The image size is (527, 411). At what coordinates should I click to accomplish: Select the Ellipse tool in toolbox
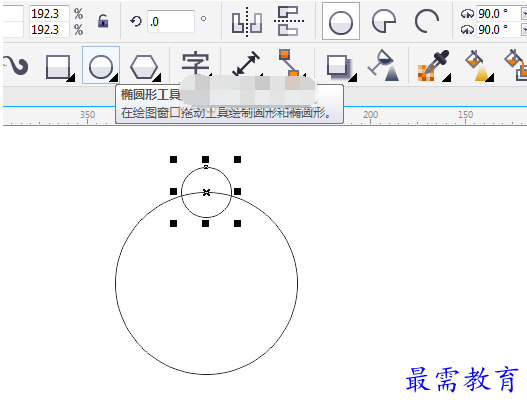tap(100, 66)
